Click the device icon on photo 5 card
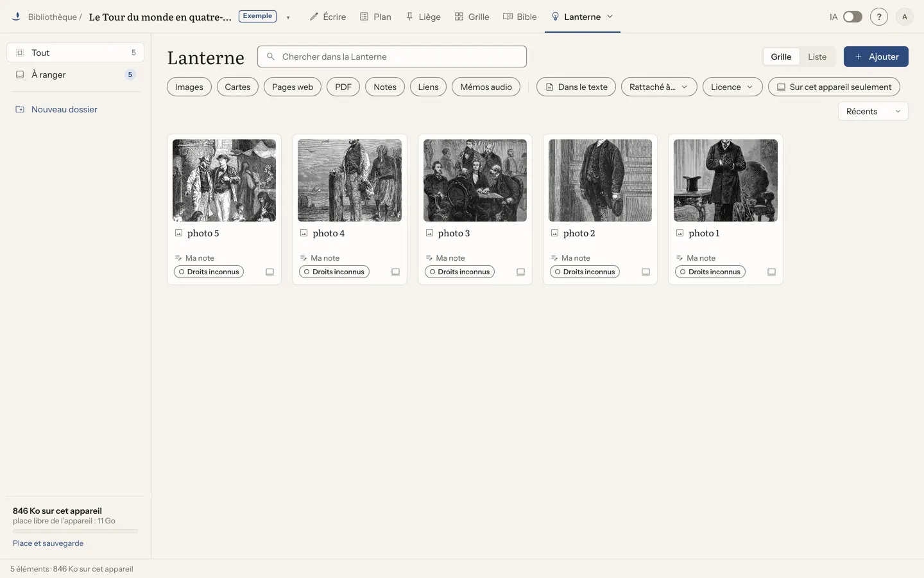Viewport: 924px width, 578px height. [x=270, y=272]
